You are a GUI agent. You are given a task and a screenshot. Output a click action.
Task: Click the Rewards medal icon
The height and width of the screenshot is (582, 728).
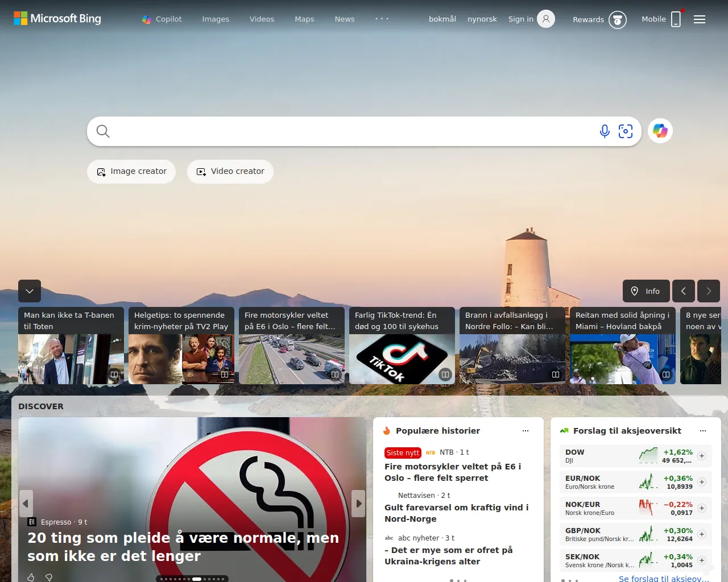618,20
